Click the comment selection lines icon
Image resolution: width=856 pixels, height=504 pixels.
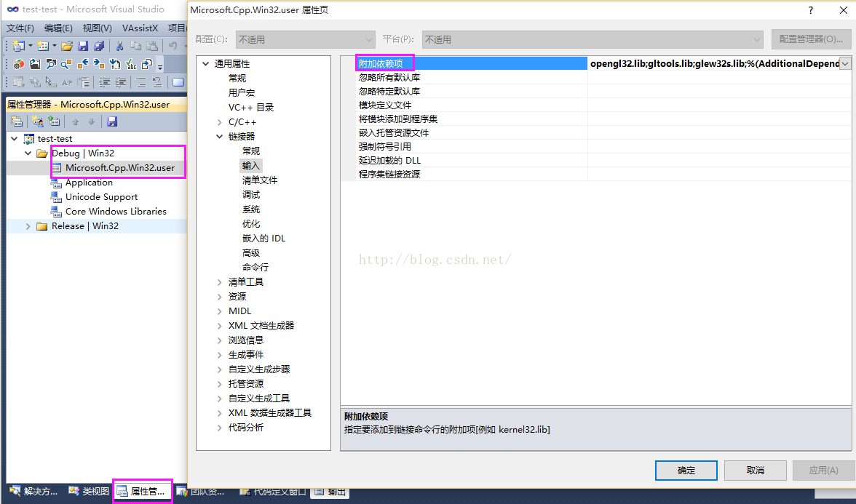tap(141, 82)
